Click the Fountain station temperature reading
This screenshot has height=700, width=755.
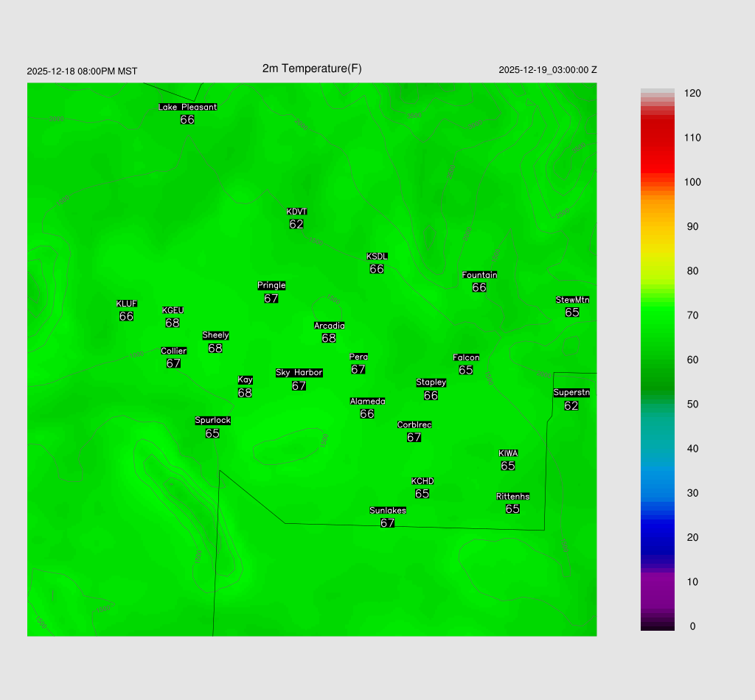coord(479,287)
